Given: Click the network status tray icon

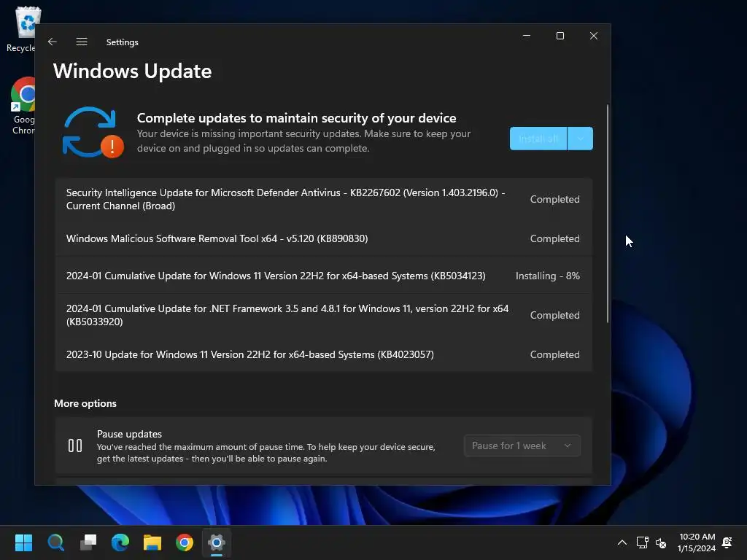Looking at the screenshot, I should (642, 542).
